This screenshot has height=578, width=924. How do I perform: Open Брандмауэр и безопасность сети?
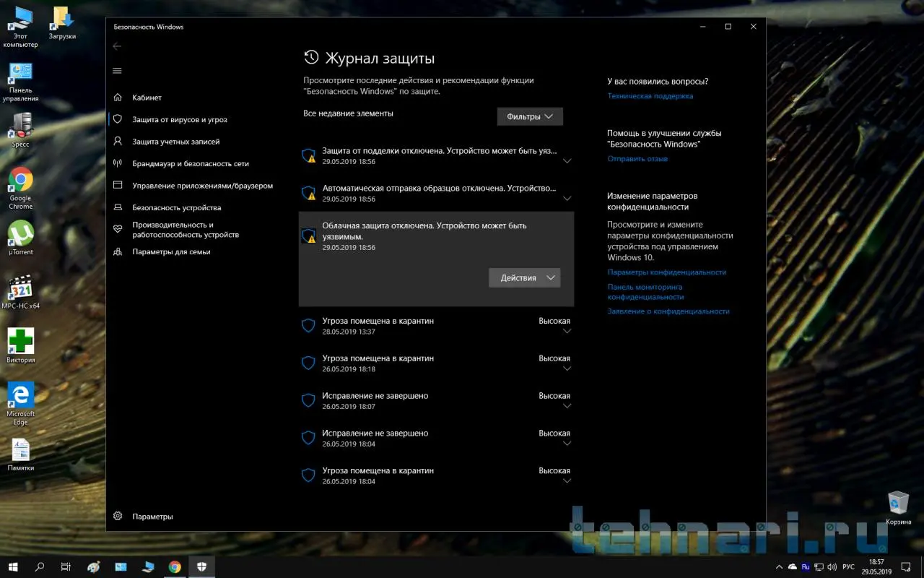click(x=190, y=164)
